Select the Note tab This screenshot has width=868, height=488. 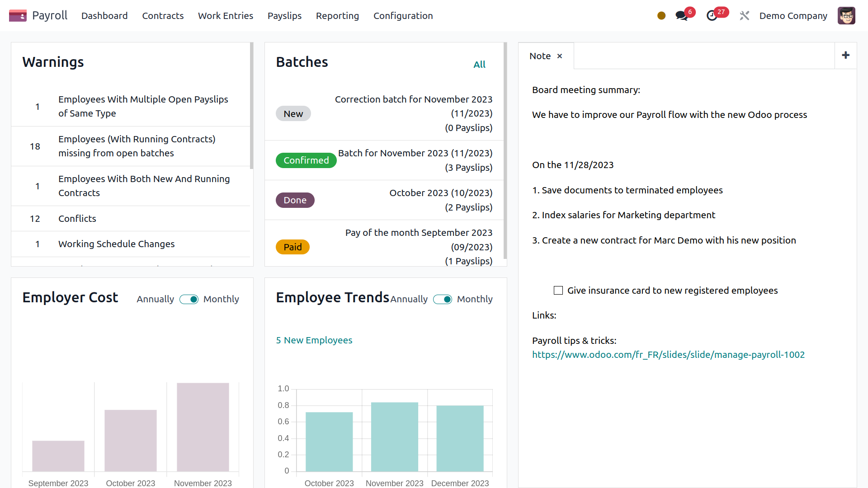point(540,56)
